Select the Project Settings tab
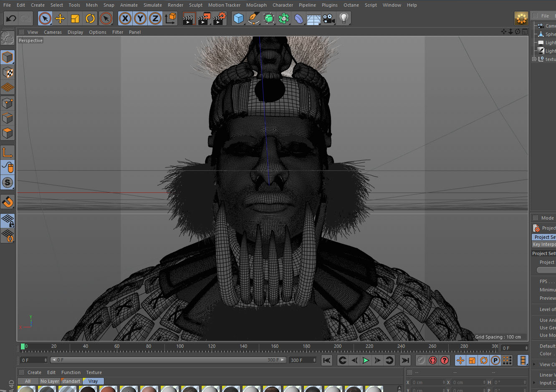 pyautogui.click(x=544, y=237)
